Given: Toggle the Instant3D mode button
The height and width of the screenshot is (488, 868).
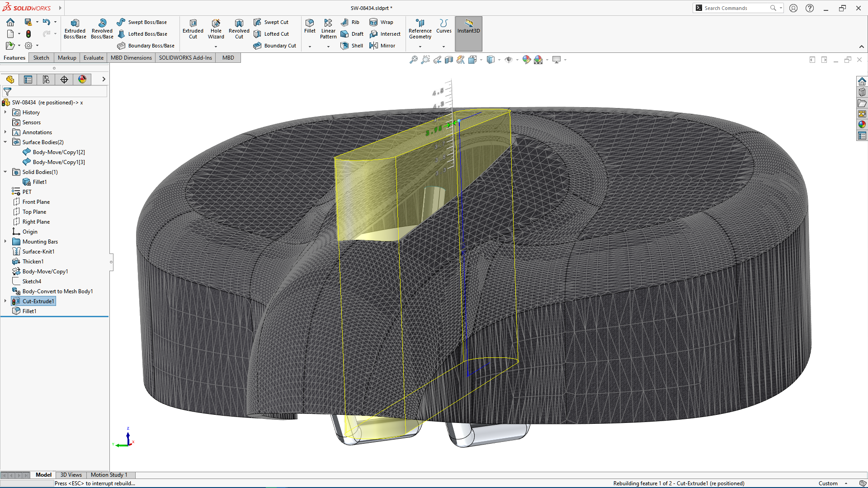Looking at the screenshot, I should pyautogui.click(x=468, y=26).
